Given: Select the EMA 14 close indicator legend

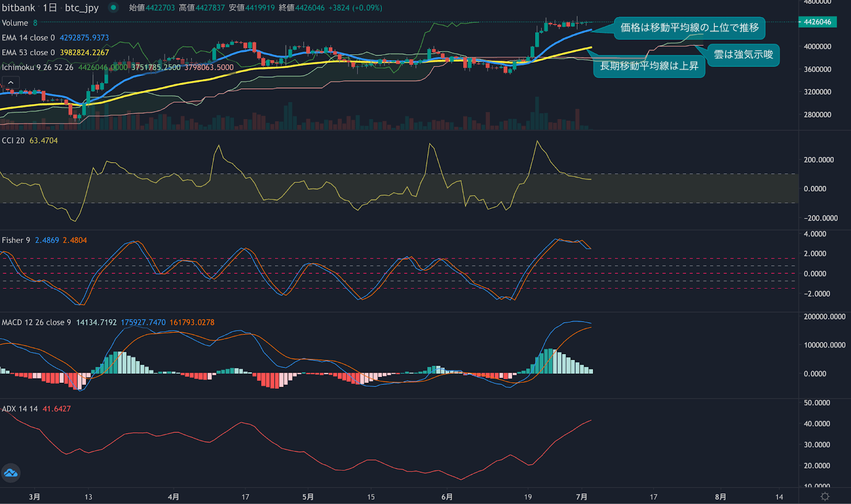Looking at the screenshot, I should 28,38.
